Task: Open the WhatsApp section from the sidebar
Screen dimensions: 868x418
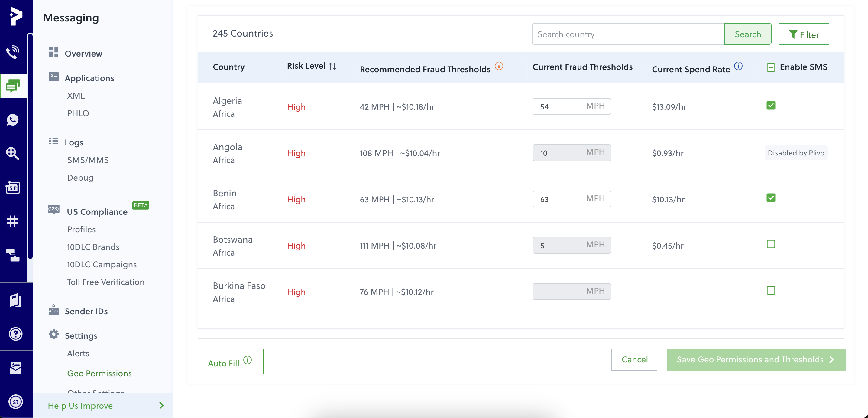Action: pyautogui.click(x=13, y=120)
